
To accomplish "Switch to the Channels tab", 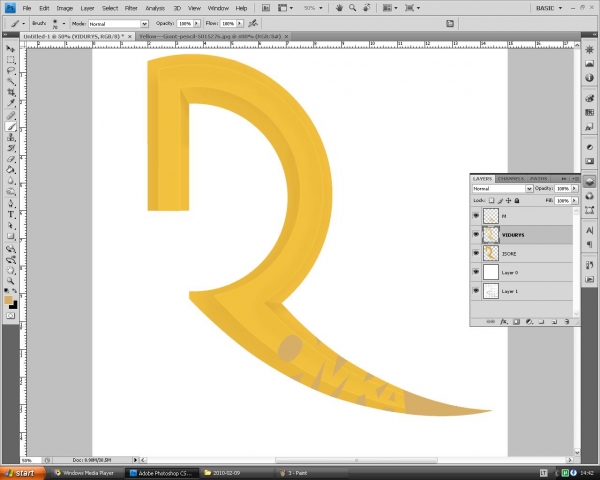I will (511, 179).
